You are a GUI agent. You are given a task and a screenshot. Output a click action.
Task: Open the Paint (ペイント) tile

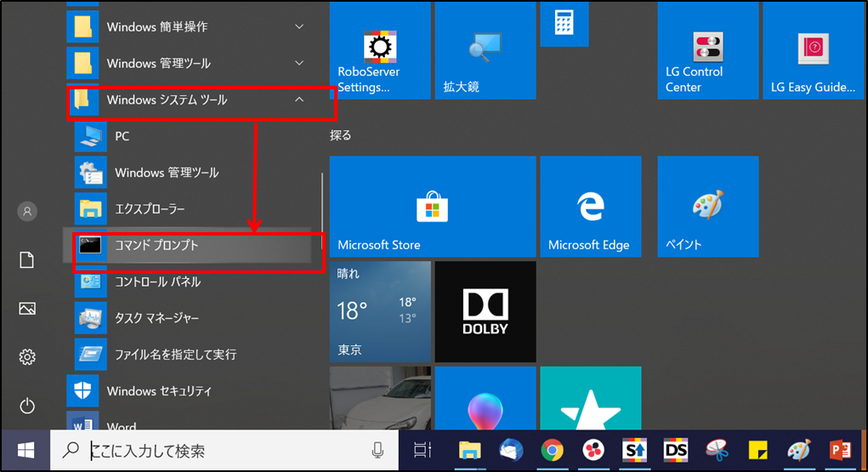(x=707, y=206)
